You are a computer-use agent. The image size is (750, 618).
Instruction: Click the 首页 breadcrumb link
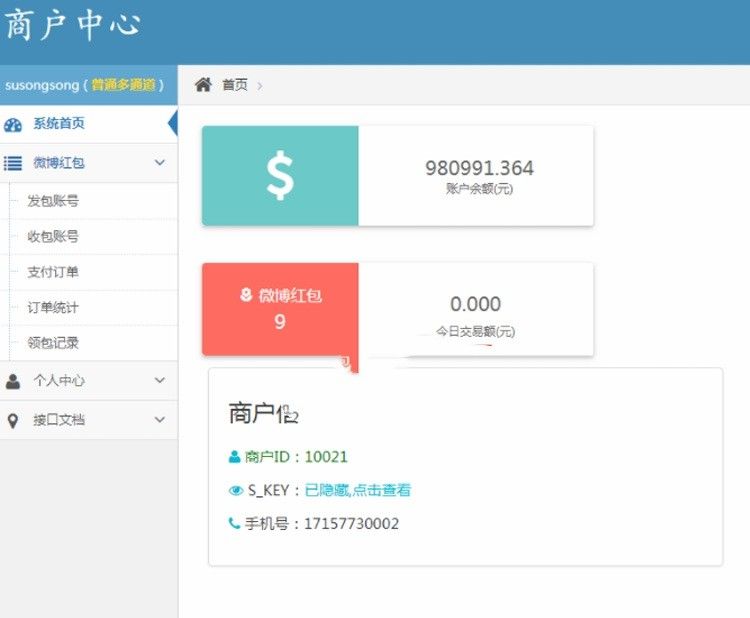(x=235, y=85)
